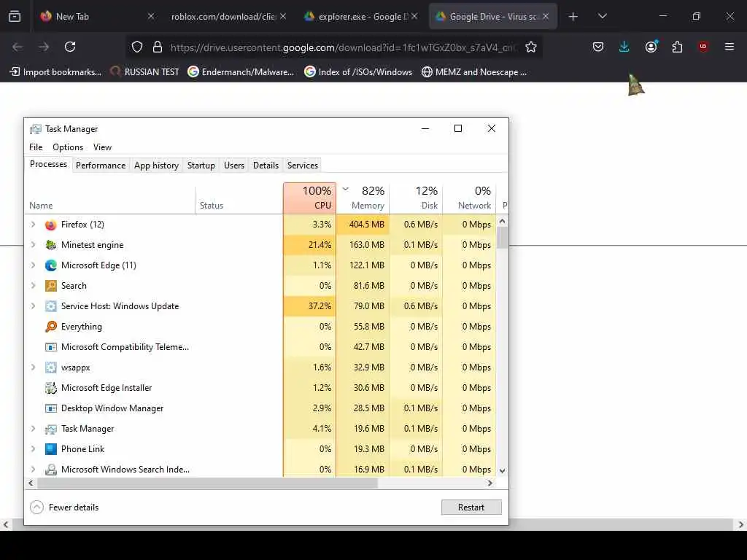Click the Restart button
This screenshot has width=747, height=560.
(471, 507)
